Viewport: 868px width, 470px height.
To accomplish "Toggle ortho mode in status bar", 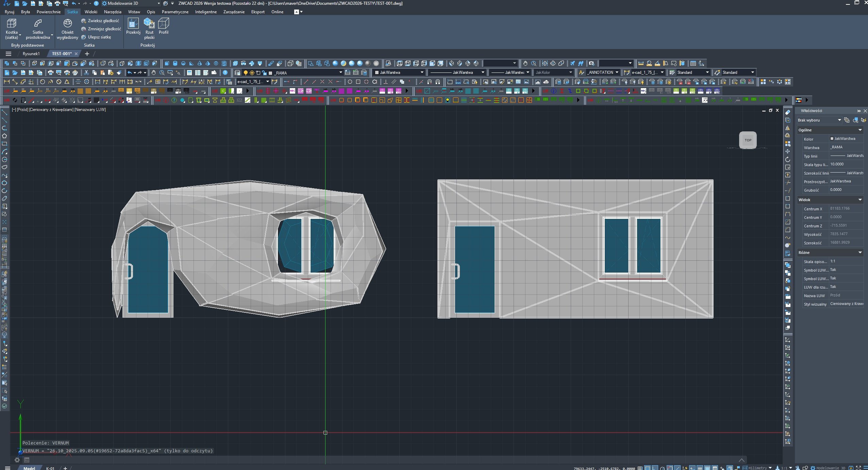I will (655, 468).
